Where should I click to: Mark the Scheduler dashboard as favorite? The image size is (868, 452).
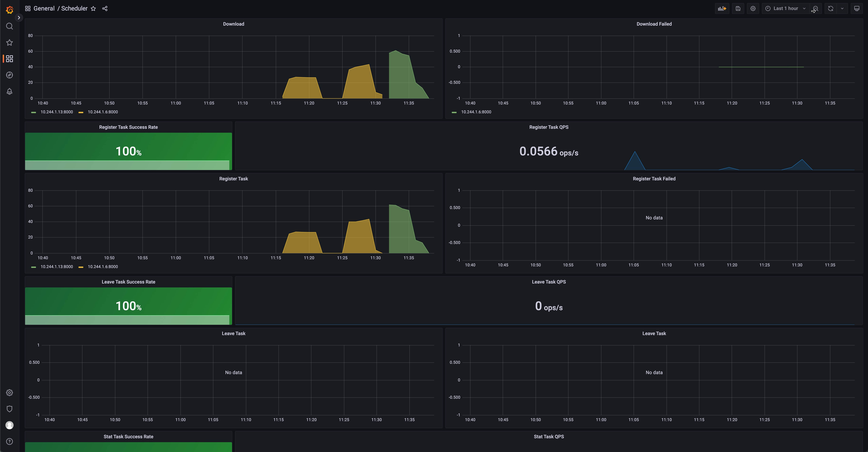point(93,9)
